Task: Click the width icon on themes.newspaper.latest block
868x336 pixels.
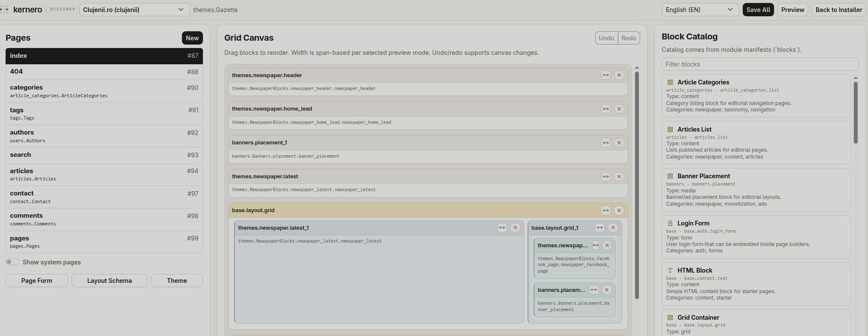Action: tap(605, 177)
